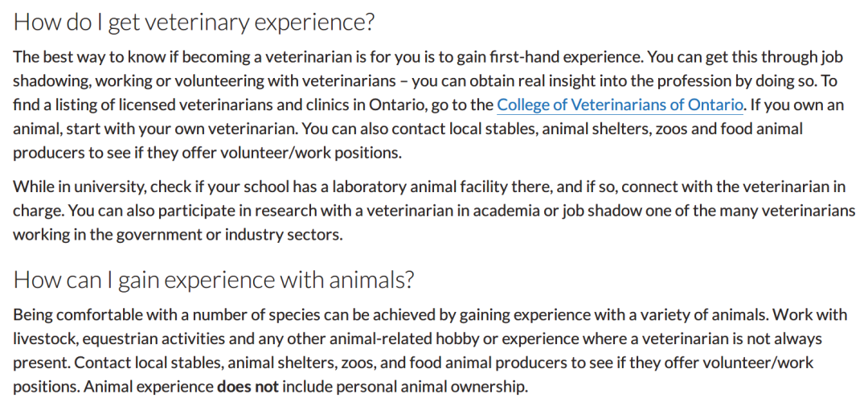
Task: Click the 'How can I gain experience with animals?' heading
Action: click(x=214, y=279)
